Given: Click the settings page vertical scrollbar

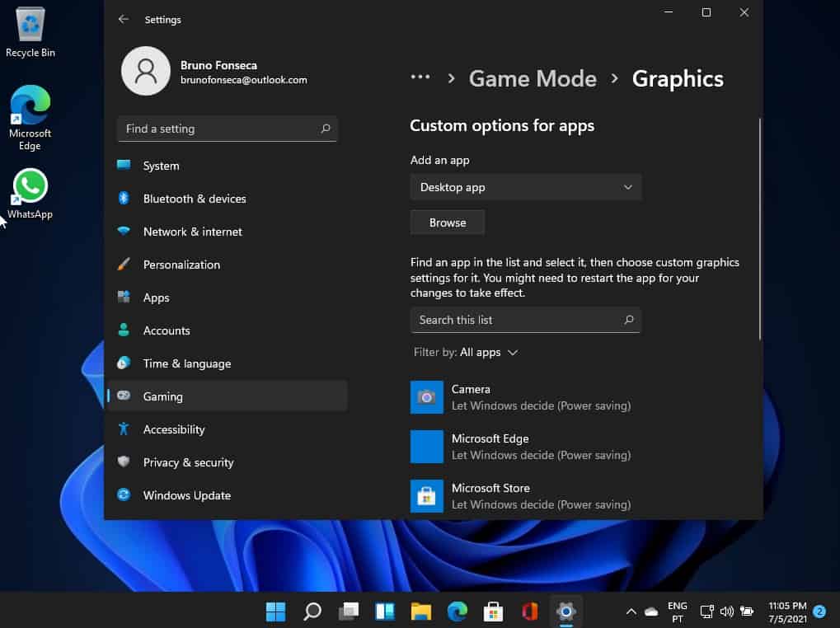Looking at the screenshot, I should coord(760,229).
